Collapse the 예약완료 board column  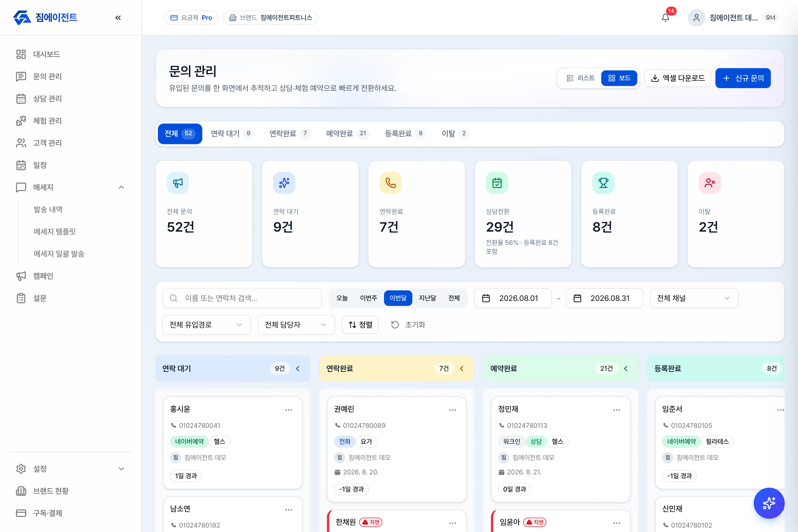626,369
